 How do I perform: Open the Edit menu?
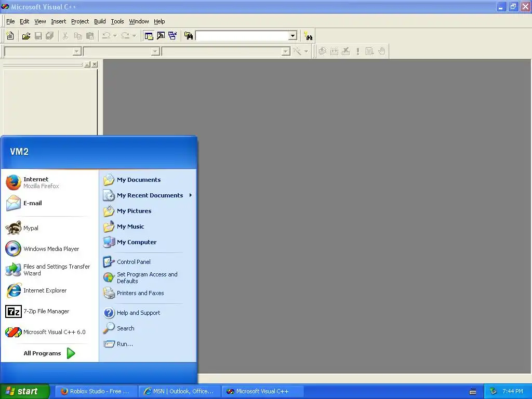(24, 21)
